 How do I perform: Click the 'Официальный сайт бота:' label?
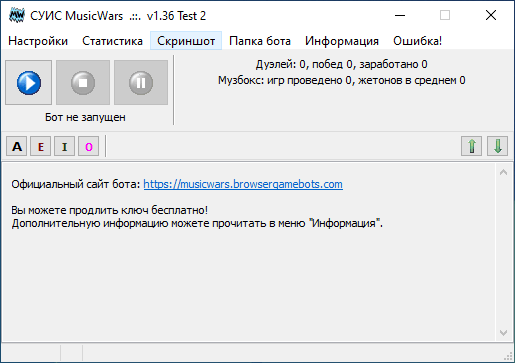coord(76,184)
